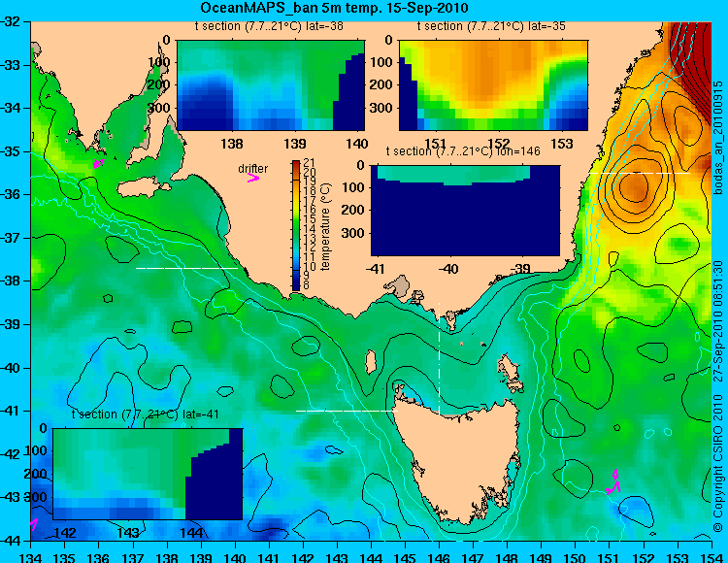Viewport: 728px width, 563px height.
Task: Click the 'drifter' legend label
Action: tap(253, 169)
